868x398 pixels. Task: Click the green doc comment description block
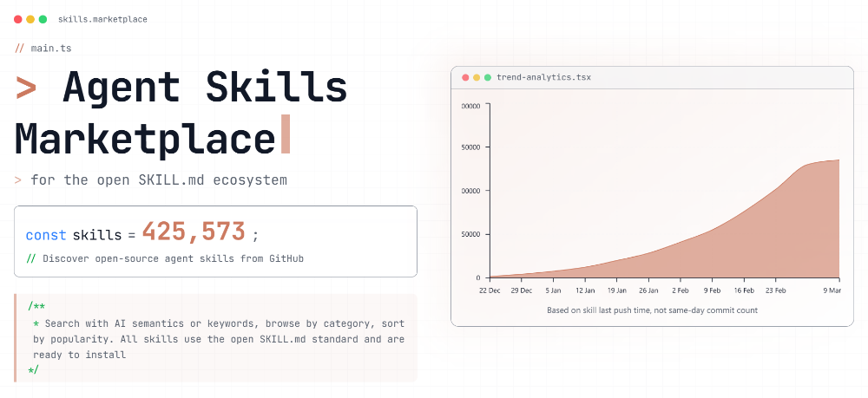click(x=215, y=338)
